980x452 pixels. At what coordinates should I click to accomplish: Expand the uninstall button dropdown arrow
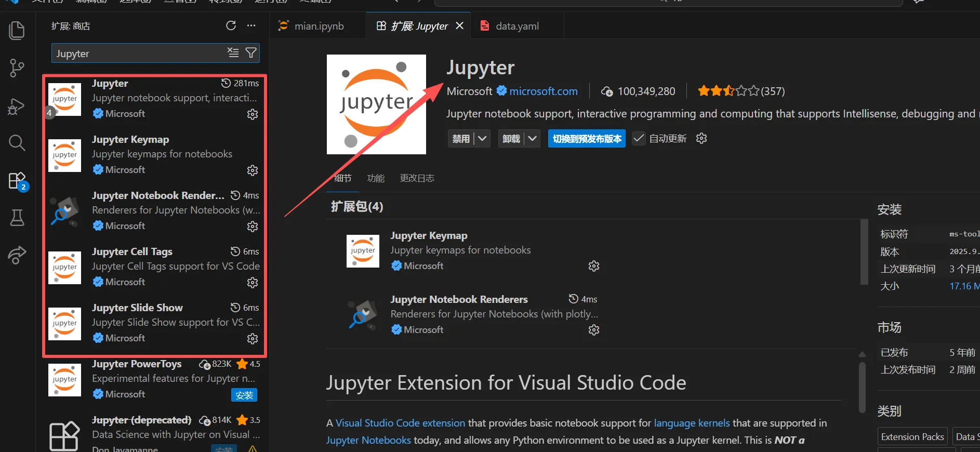pos(532,139)
